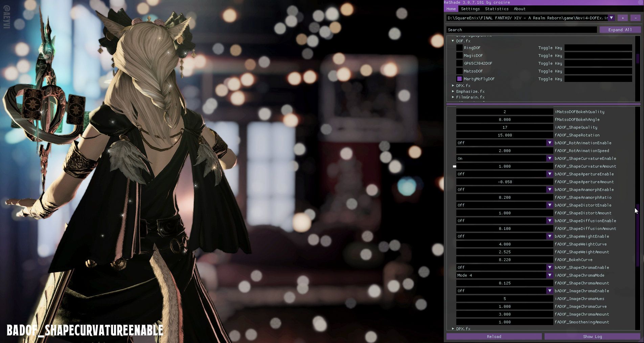Disable the MartyMcFlyDOF checkbox

click(459, 79)
